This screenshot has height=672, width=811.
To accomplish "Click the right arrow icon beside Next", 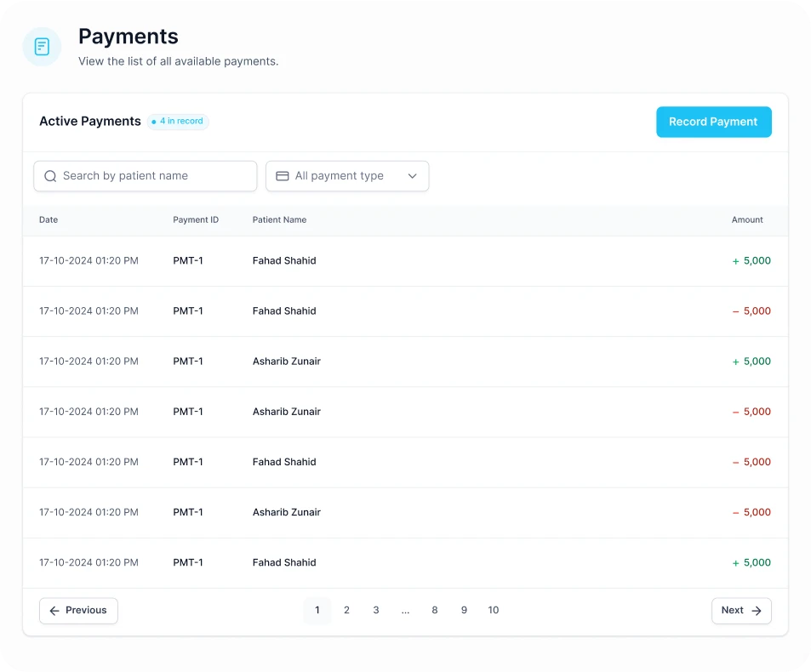I will click(x=757, y=611).
